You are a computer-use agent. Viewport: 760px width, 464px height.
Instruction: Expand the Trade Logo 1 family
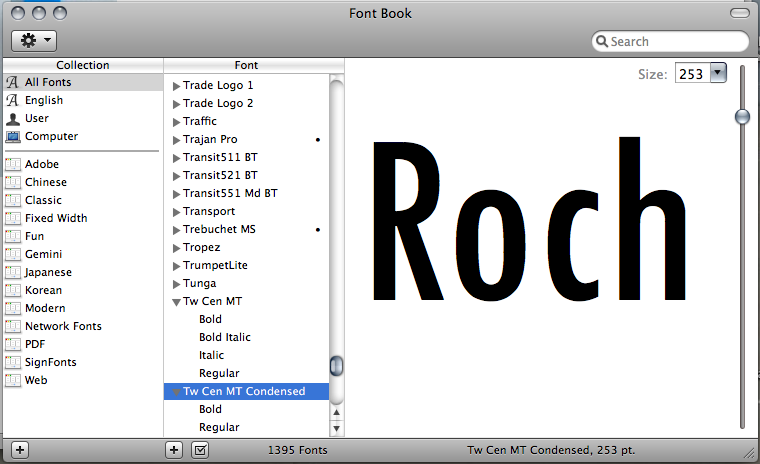point(176,86)
